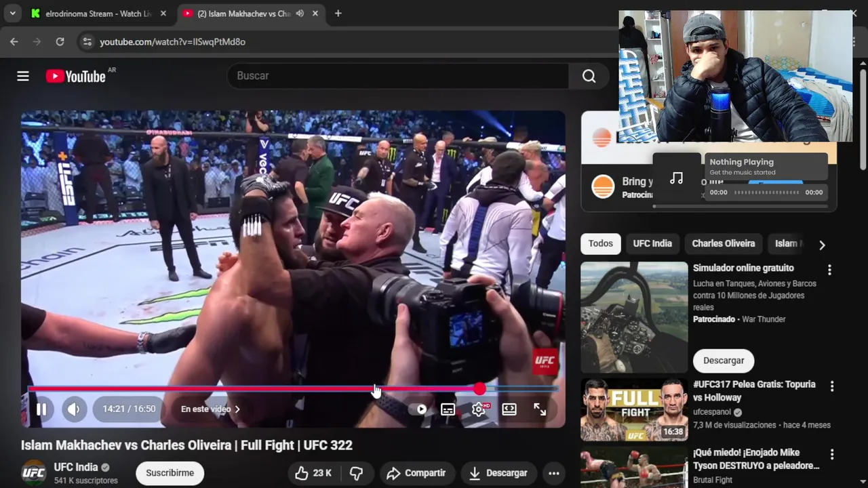Open Topuria vs Holloway video thumbnail

[634, 409]
